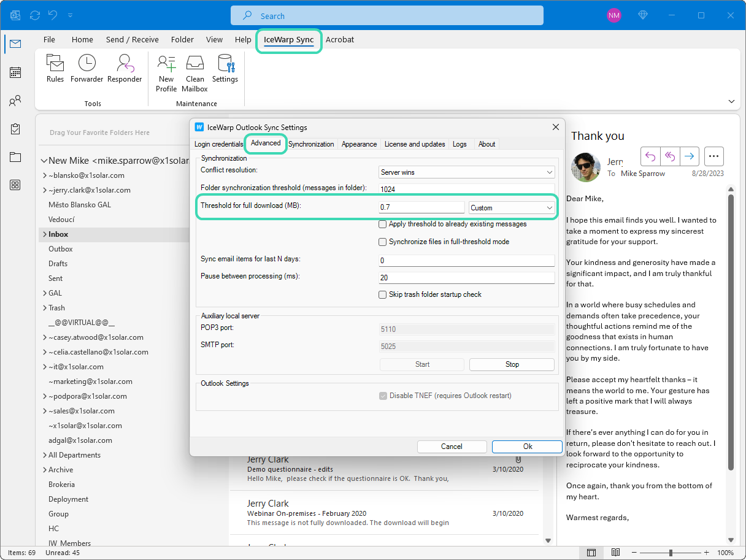Open more actions menu for message

click(x=714, y=156)
